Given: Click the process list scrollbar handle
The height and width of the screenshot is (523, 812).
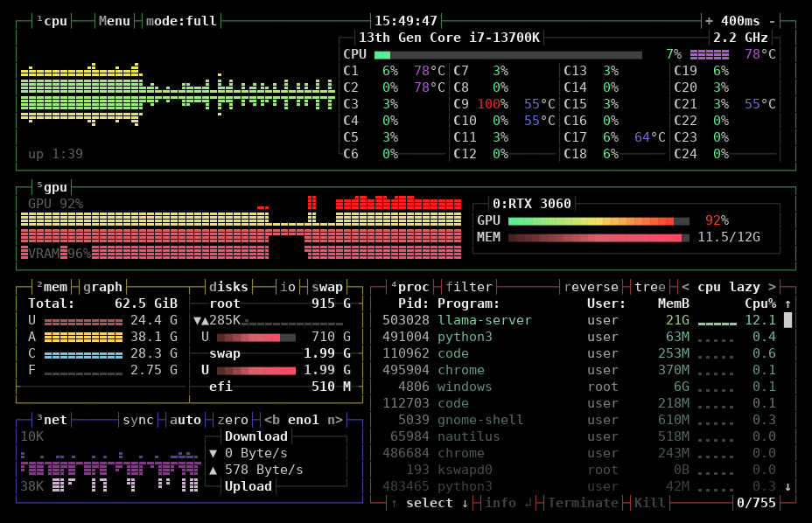Looking at the screenshot, I should tap(787, 320).
